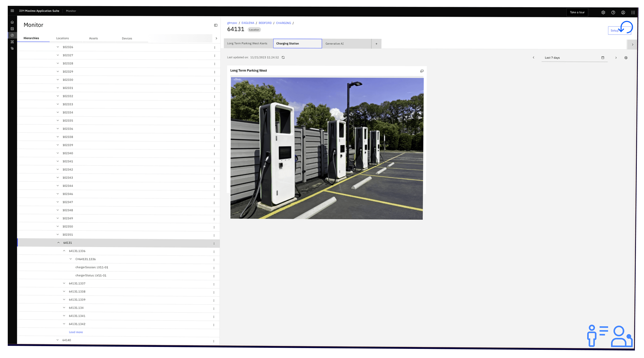This screenshot has width=644, height=358.
Task: Open the app switcher grid icon
Action: (633, 12)
